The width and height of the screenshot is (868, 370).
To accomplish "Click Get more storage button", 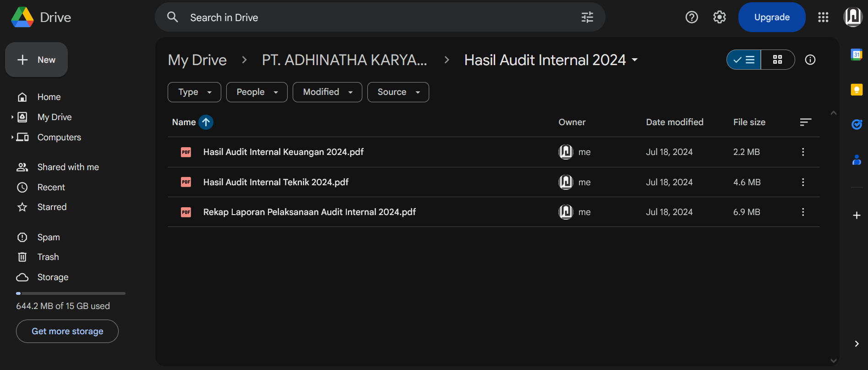I will pyautogui.click(x=67, y=331).
